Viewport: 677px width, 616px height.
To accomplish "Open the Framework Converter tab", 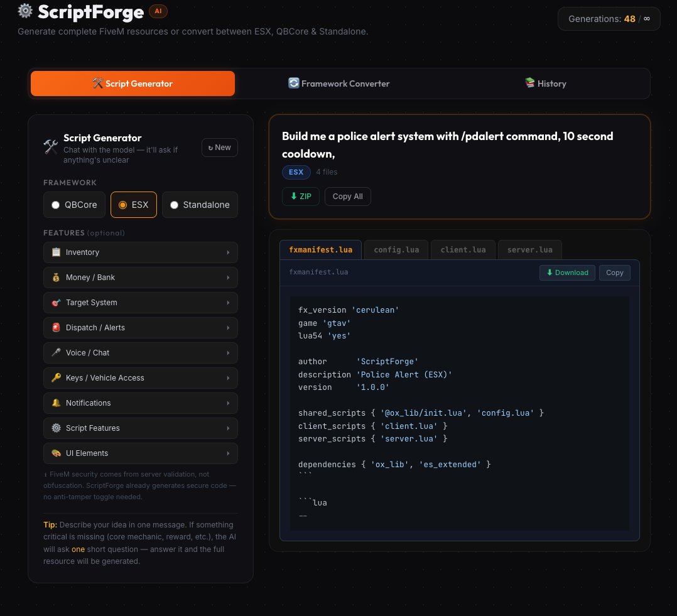I will [x=339, y=84].
